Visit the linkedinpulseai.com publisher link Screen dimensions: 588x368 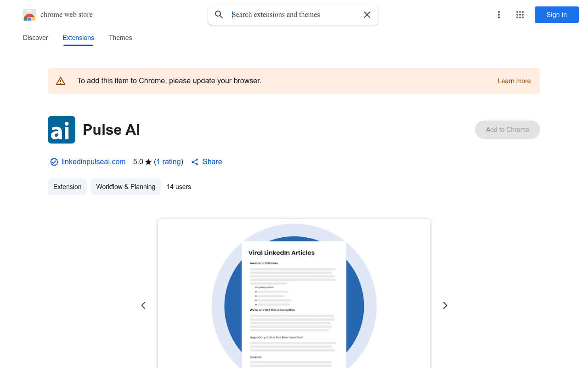(94, 162)
